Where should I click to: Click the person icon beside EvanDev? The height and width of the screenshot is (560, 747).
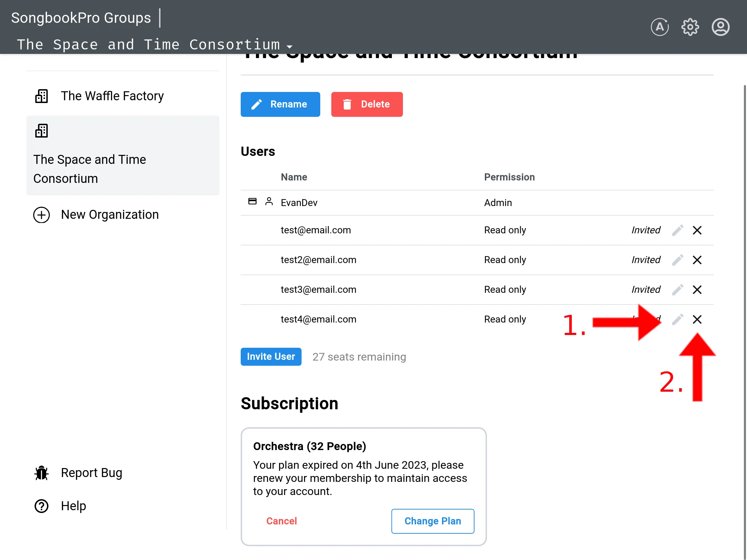269,201
